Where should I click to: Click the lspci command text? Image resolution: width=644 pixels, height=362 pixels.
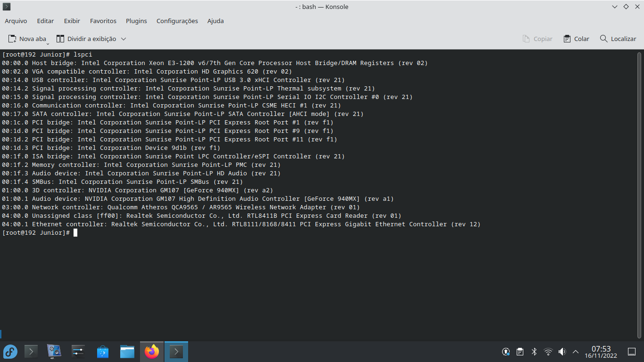click(x=83, y=55)
